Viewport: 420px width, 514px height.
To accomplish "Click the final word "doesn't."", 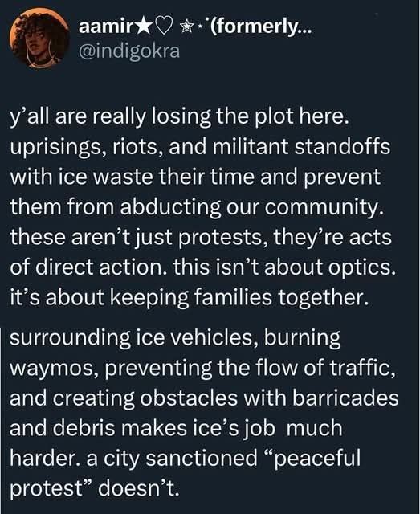I will [139, 488].
